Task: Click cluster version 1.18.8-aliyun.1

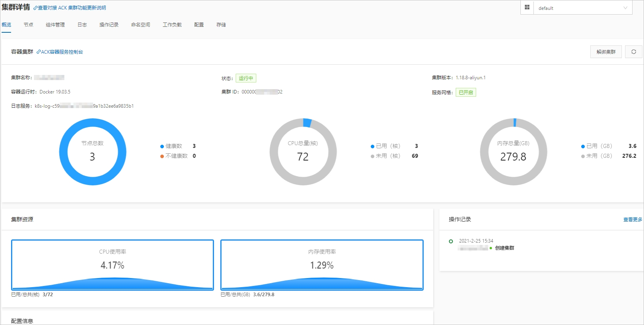Action: click(471, 78)
